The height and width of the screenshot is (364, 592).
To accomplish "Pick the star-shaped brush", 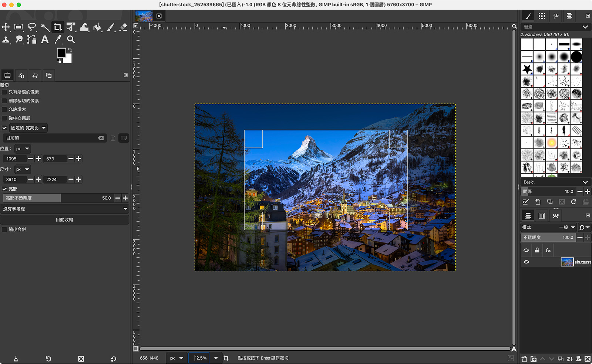I will 527,69.
